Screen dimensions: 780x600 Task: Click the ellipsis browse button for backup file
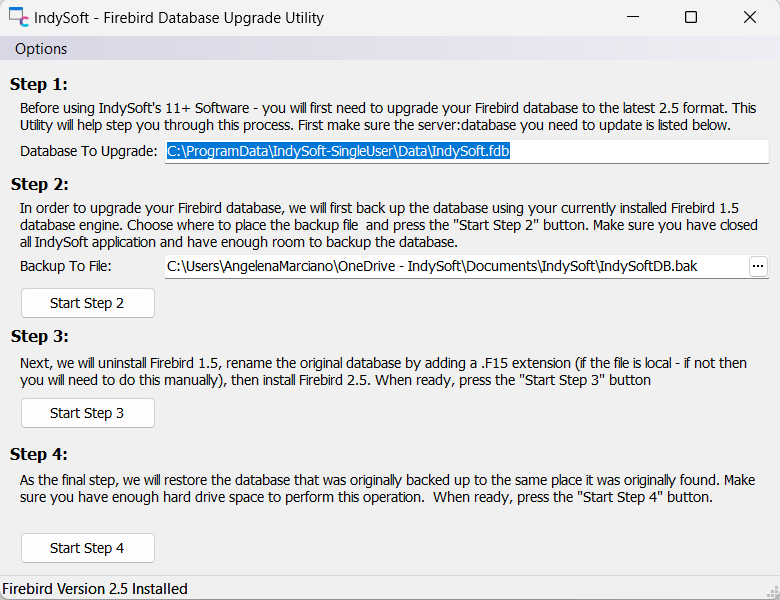[758, 266]
